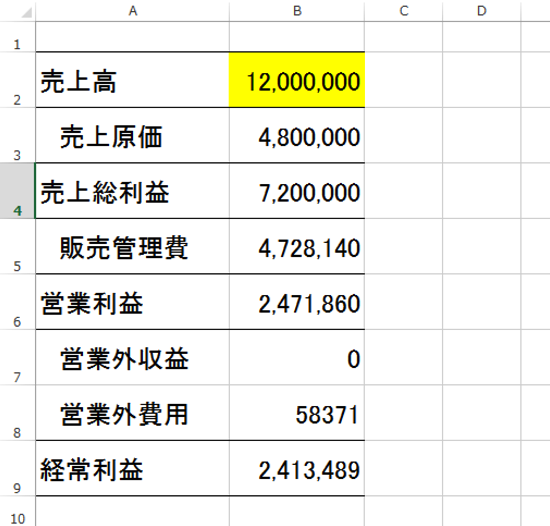Select row 10 header
The width and height of the screenshot is (550, 526).
coord(18,511)
